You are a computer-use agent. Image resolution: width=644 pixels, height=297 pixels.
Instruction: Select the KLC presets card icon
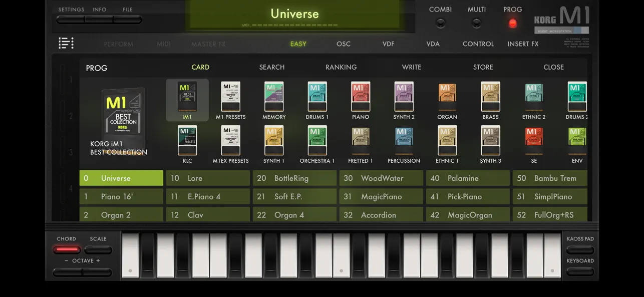[187, 140]
